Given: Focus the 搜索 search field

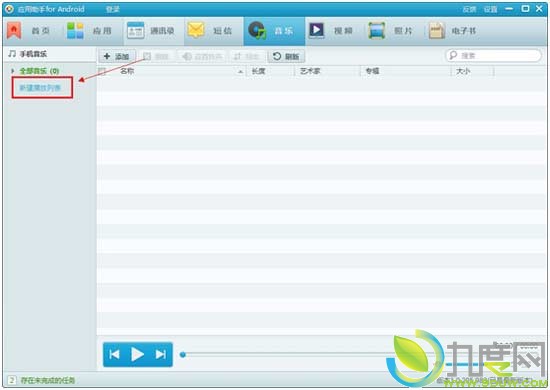Looking at the screenshot, I should click(493, 55).
